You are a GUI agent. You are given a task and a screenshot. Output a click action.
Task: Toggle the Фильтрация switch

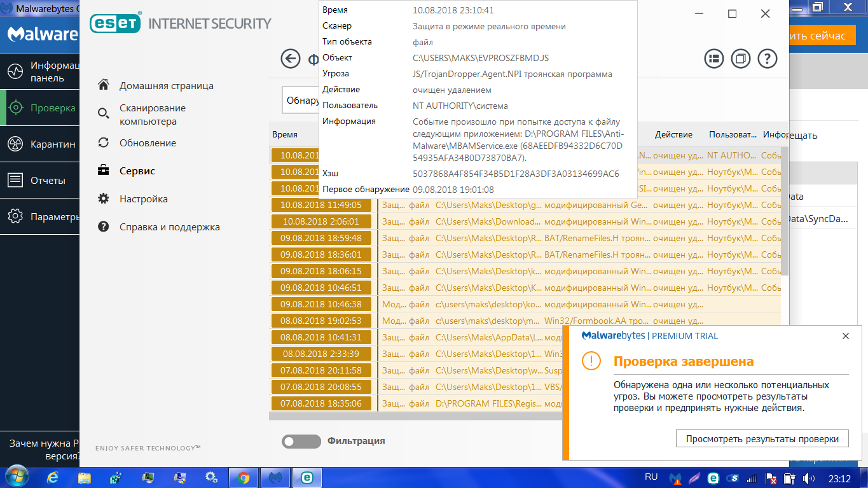(301, 441)
